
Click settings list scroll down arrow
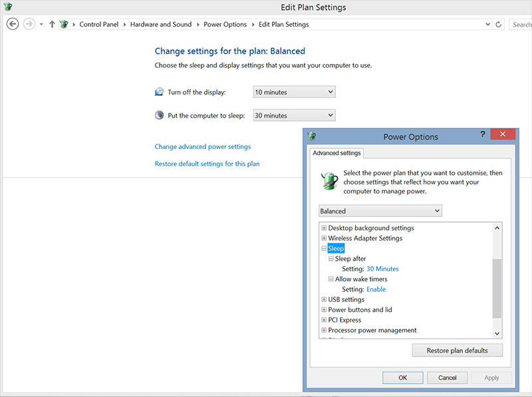click(x=497, y=333)
